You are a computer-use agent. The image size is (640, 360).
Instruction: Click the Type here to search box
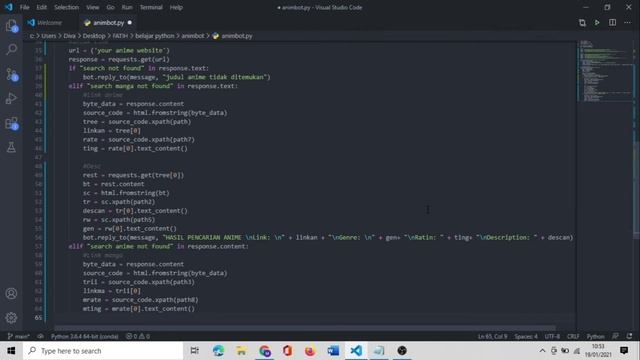(103, 351)
